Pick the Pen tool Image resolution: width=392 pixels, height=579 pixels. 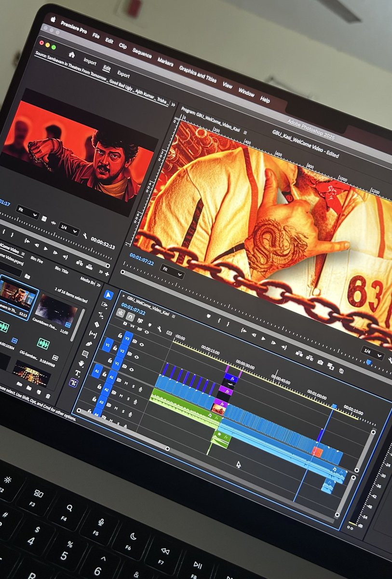89,343
